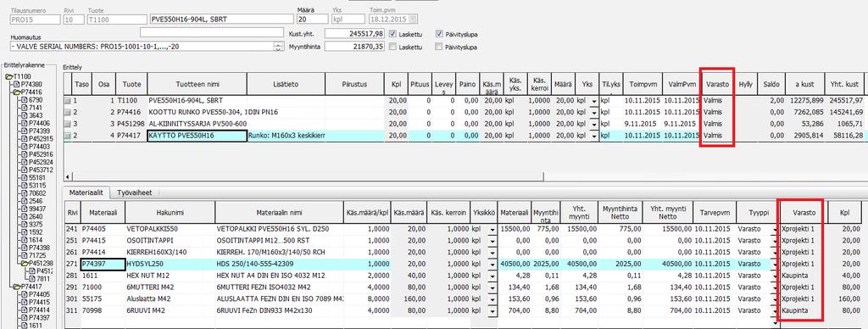Click the row selector icon of the P74417 Erittely row
868x329 pixels.
[x=68, y=135]
